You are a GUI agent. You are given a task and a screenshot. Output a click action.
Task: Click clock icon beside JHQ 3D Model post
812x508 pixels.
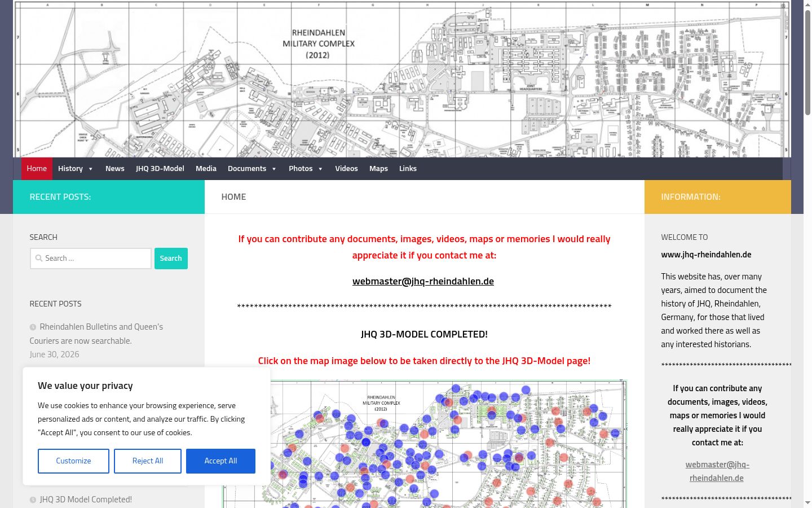pos(33,500)
